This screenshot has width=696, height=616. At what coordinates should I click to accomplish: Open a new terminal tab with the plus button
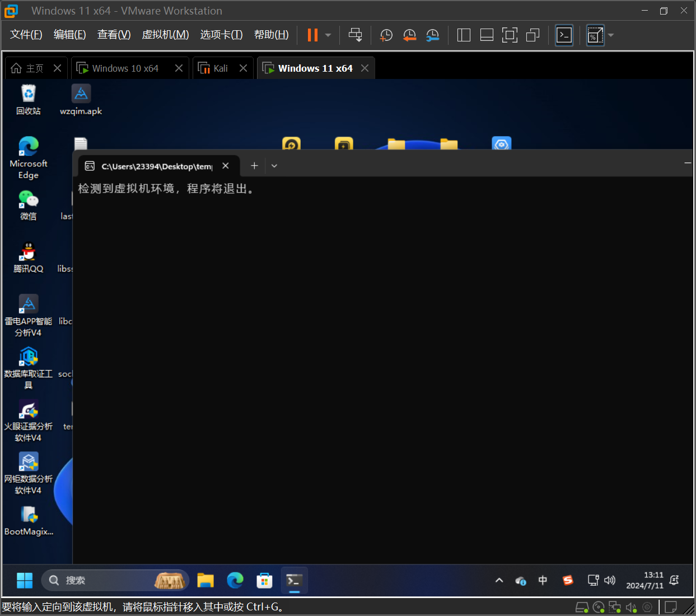coord(254,166)
